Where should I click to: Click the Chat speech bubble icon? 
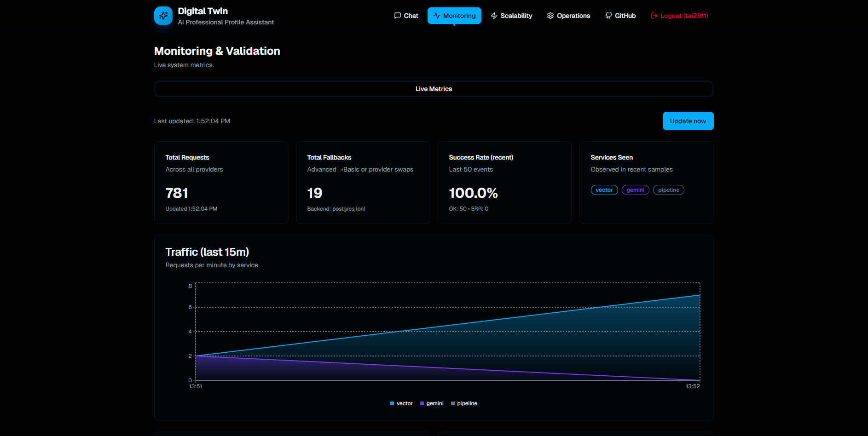click(397, 16)
